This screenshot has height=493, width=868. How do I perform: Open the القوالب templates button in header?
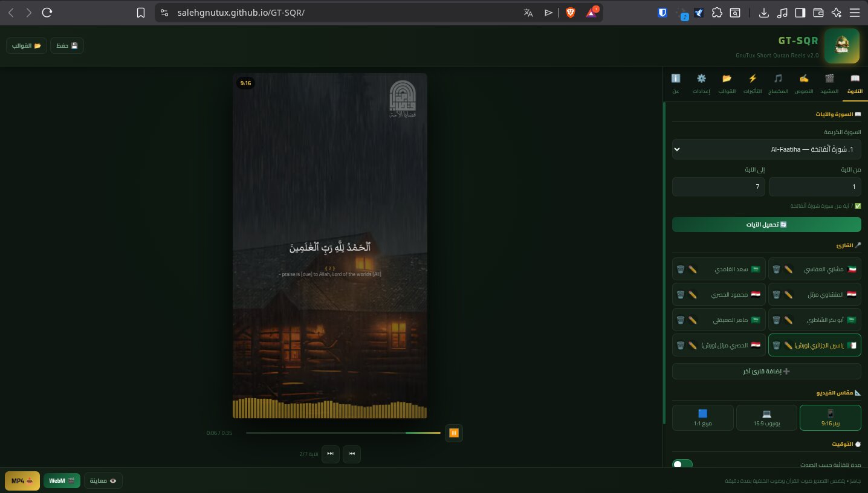26,46
